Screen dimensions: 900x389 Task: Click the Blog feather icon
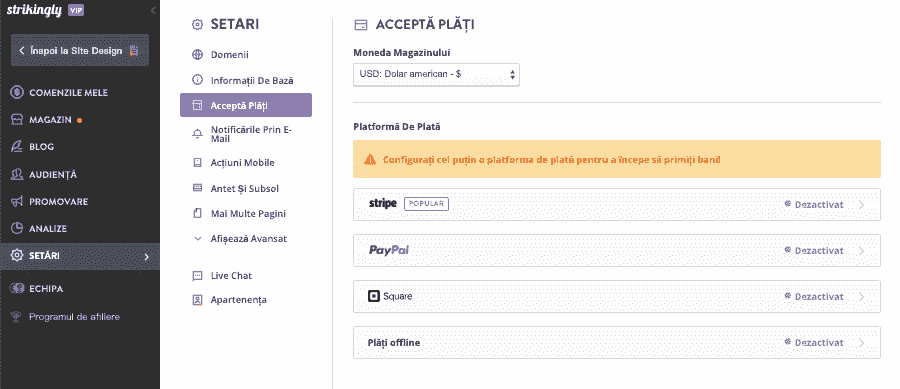click(17, 147)
